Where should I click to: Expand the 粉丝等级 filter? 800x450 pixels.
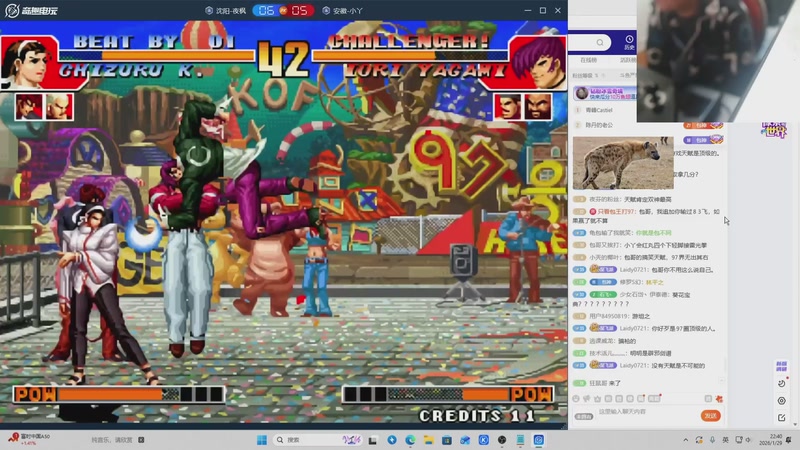[588, 76]
